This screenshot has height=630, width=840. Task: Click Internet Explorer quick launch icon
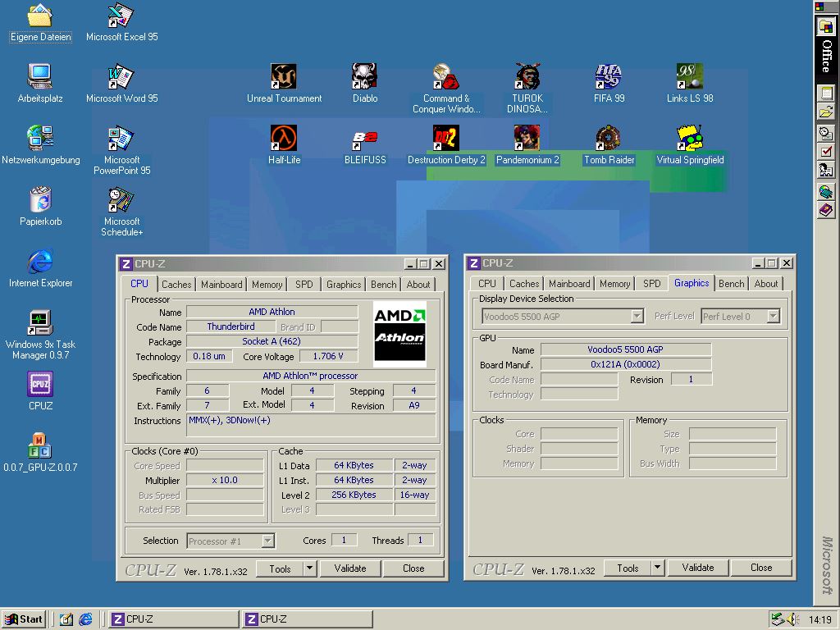coord(85,619)
